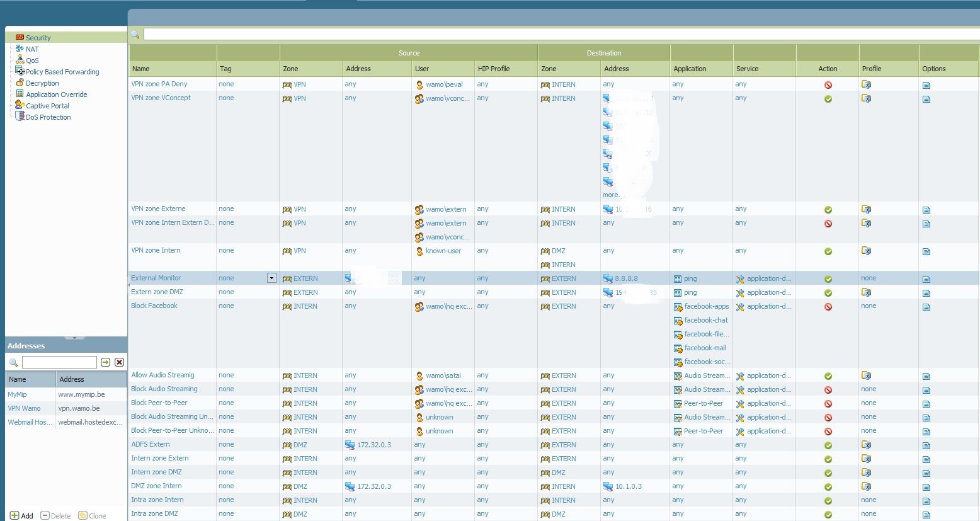The height and width of the screenshot is (521, 980).
Task: Click the profile icon of VPN zone PA Deny
Action: click(867, 84)
